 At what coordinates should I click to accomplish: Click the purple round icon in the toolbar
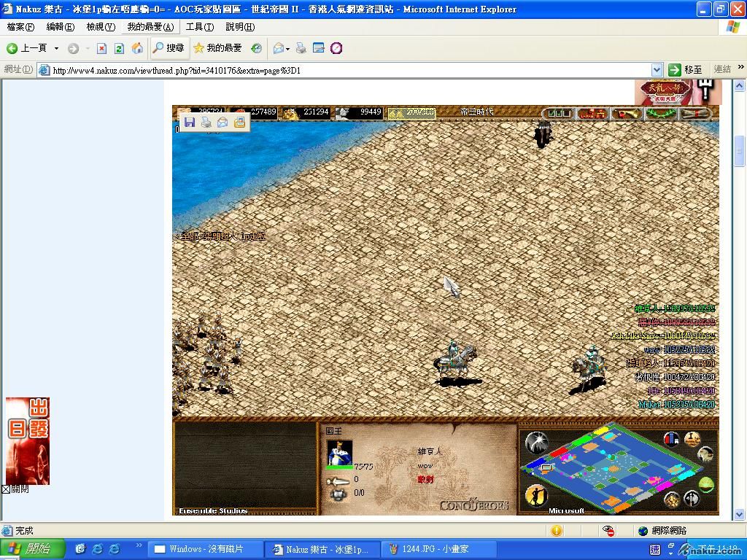336,48
